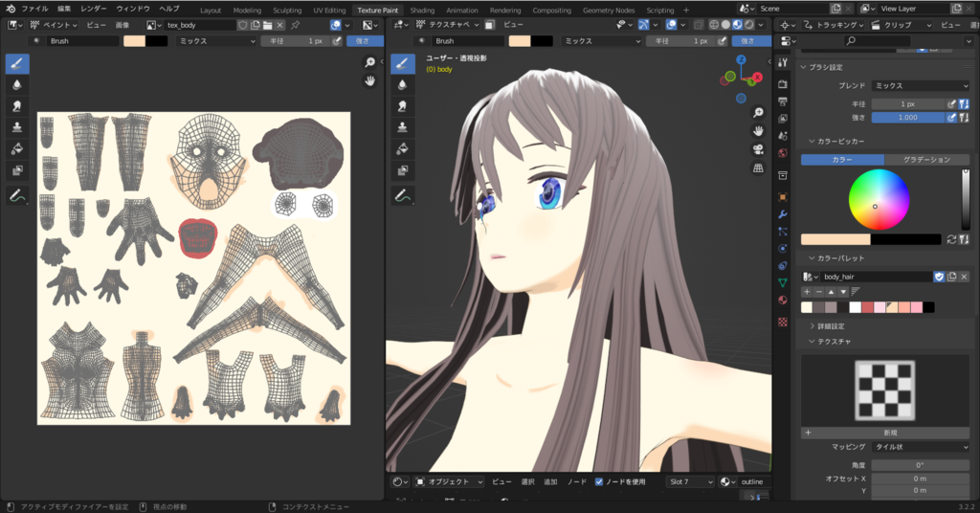Open the blend mode dropdown in brush settings
Viewport: 980px width, 513px height.
pos(920,85)
